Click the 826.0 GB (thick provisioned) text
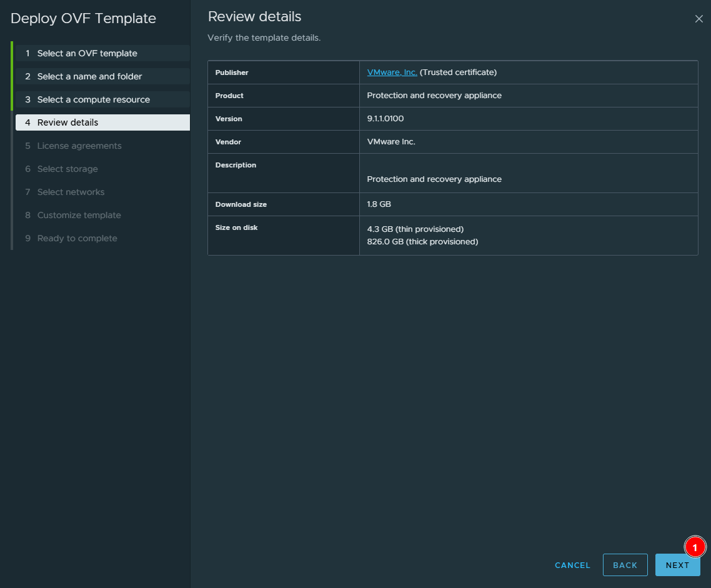 click(x=422, y=242)
